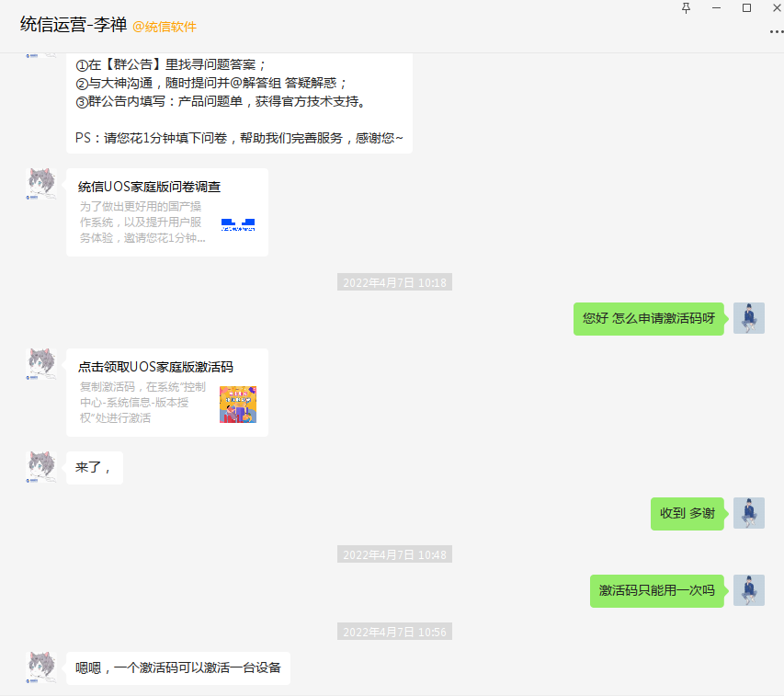Click the 您好 怎么申请激活码呀 message bubble
Screen dimensions: 784x696
(x=649, y=318)
